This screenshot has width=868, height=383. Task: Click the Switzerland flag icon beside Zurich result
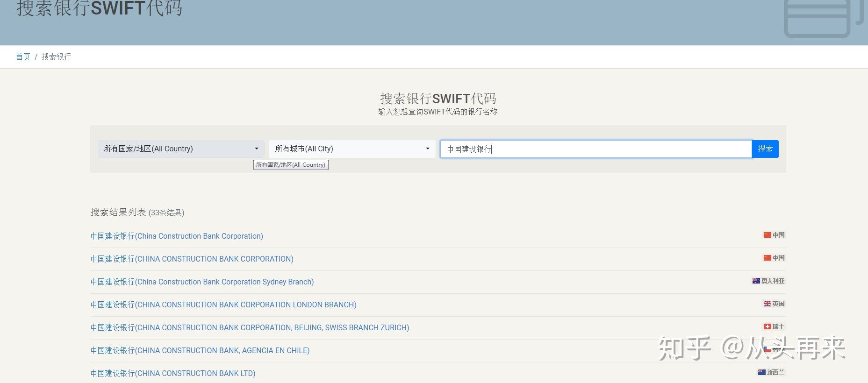pyautogui.click(x=767, y=326)
